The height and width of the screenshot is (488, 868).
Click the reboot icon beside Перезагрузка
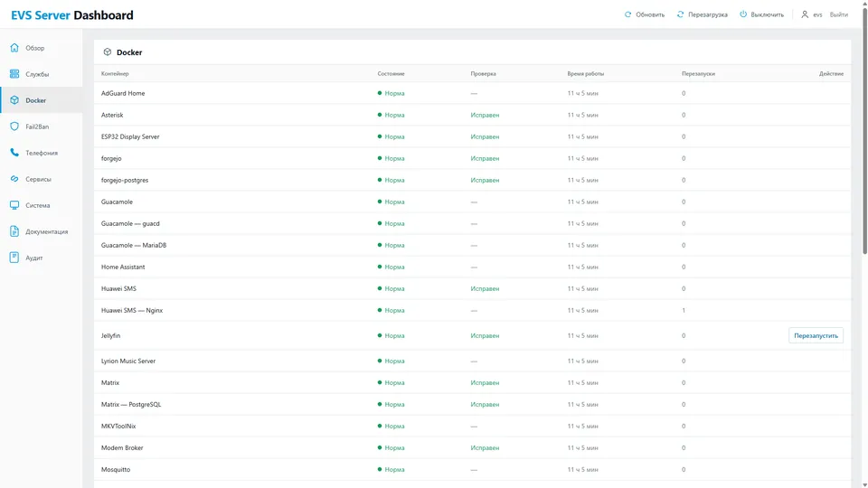[x=680, y=14]
